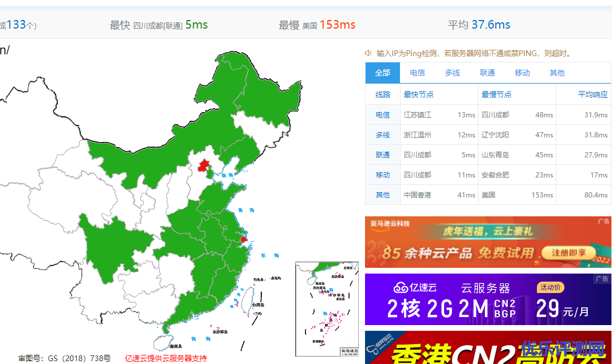Select the 全部 tab
612x364 pixels.
coord(383,73)
